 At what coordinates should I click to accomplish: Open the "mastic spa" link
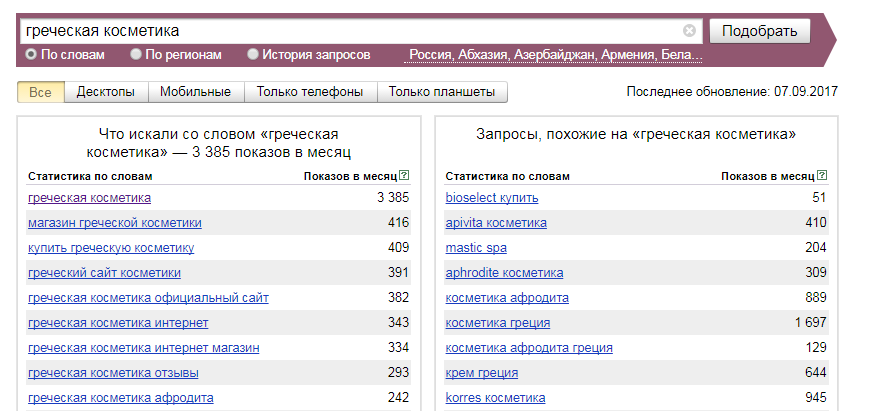476,248
